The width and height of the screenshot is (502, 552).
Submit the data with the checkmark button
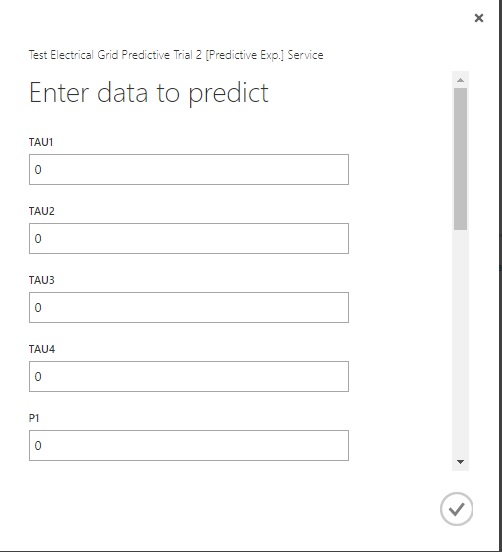tap(456, 509)
